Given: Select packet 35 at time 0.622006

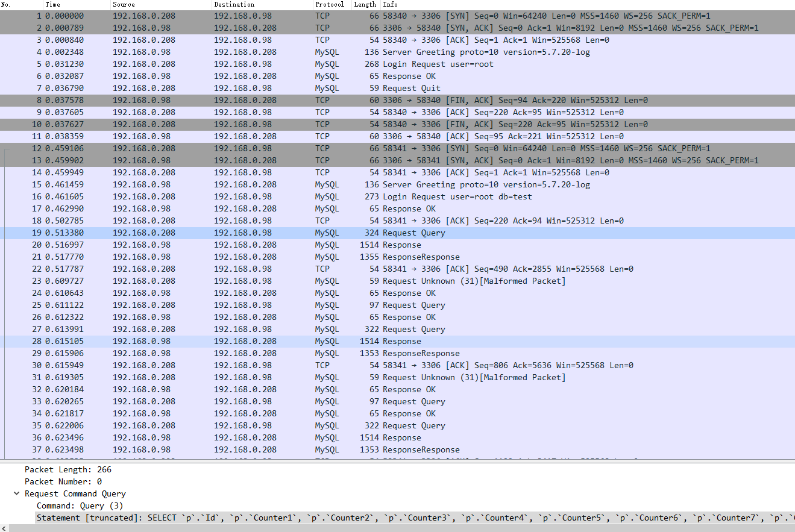Looking at the screenshot, I should (x=397, y=425).
